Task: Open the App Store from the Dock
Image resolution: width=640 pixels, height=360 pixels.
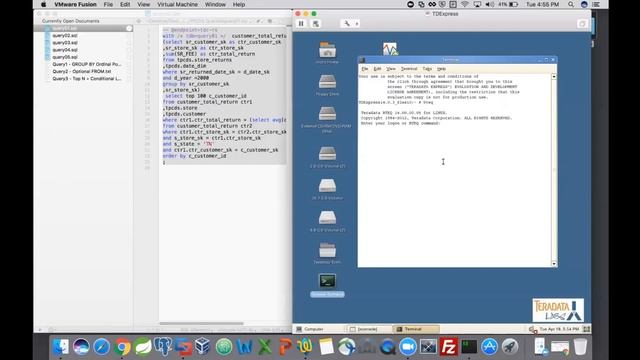Action: tap(489, 347)
